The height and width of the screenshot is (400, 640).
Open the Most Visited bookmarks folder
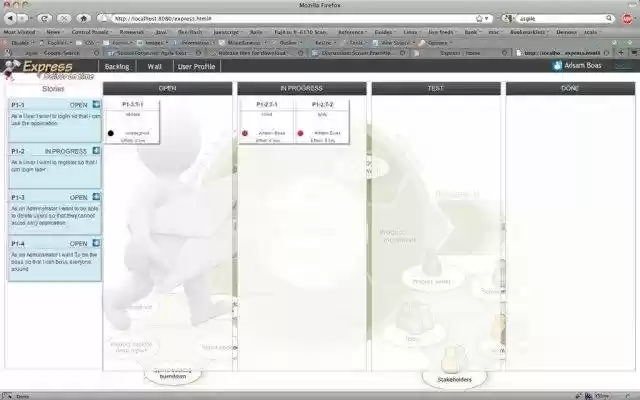click(20, 32)
